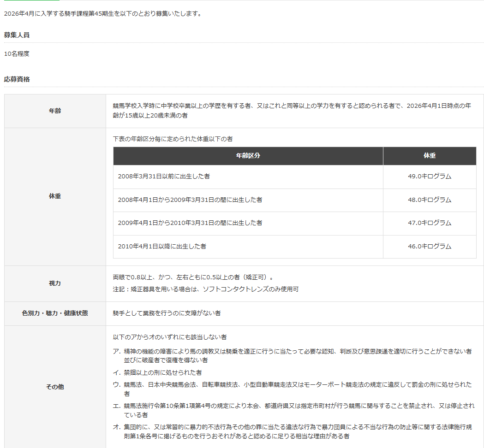
Task: Click the その他 row header cell
Action: pyautogui.click(x=55, y=387)
